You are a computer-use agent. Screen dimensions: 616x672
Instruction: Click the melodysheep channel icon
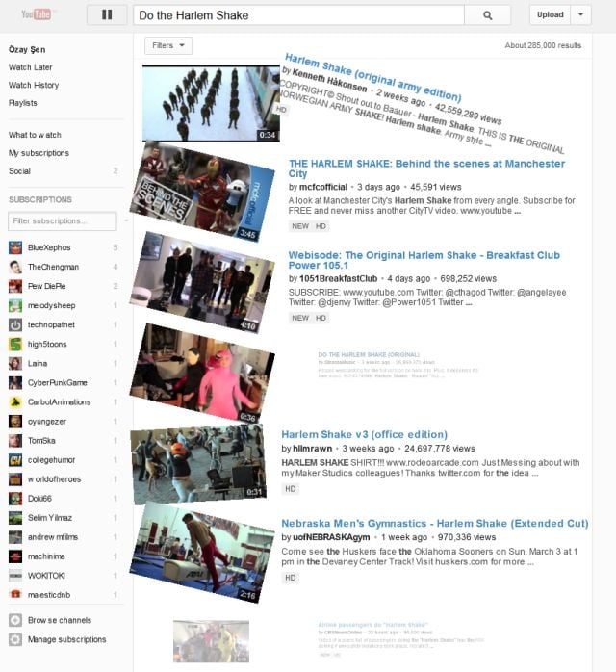[x=15, y=305]
